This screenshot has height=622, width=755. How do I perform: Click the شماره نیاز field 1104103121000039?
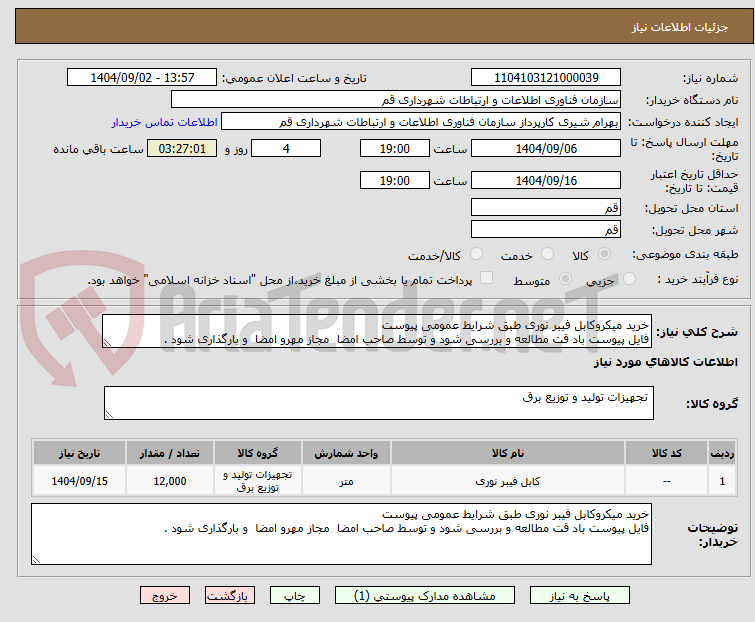click(546, 78)
